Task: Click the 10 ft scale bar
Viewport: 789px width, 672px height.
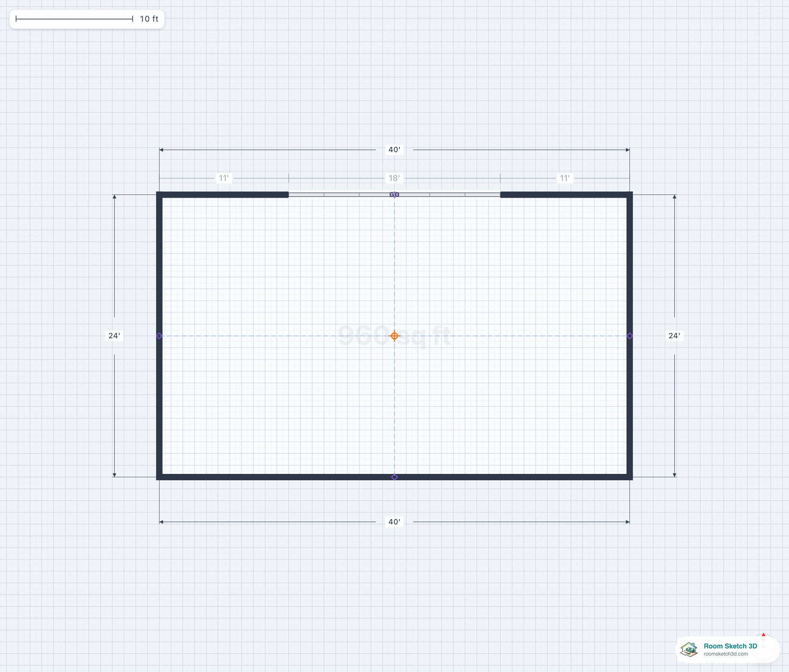Action: pos(74,19)
